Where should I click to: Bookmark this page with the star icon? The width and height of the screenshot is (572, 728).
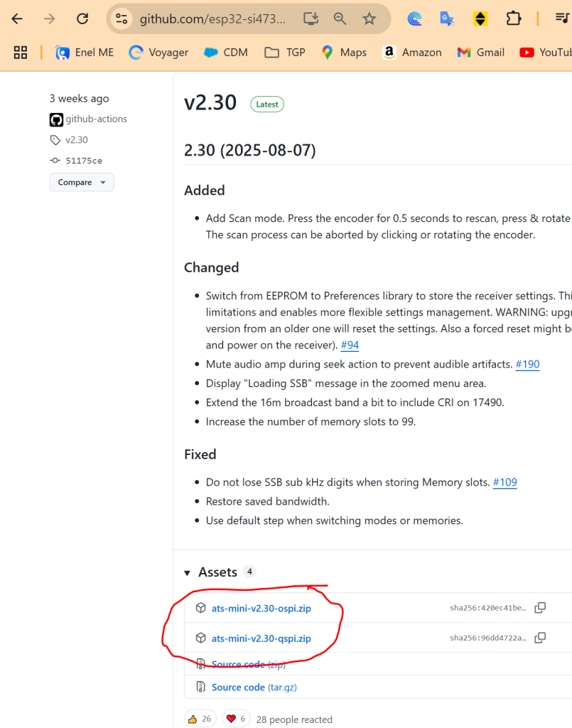click(369, 18)
